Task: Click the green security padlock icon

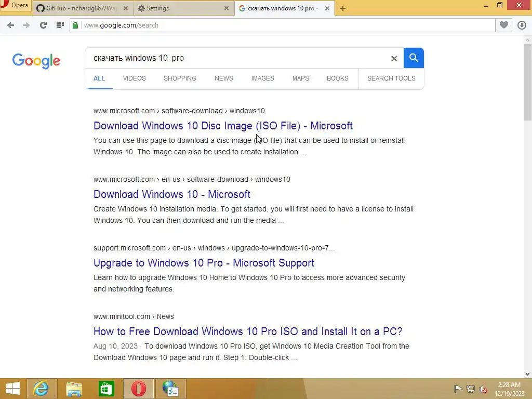Action: coord(75,25)
